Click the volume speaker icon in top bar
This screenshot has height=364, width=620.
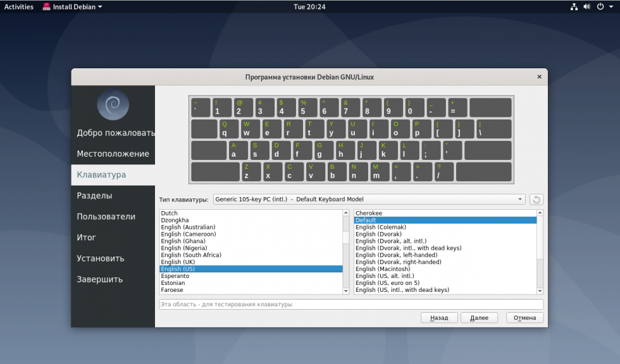(x=586, y=7)
